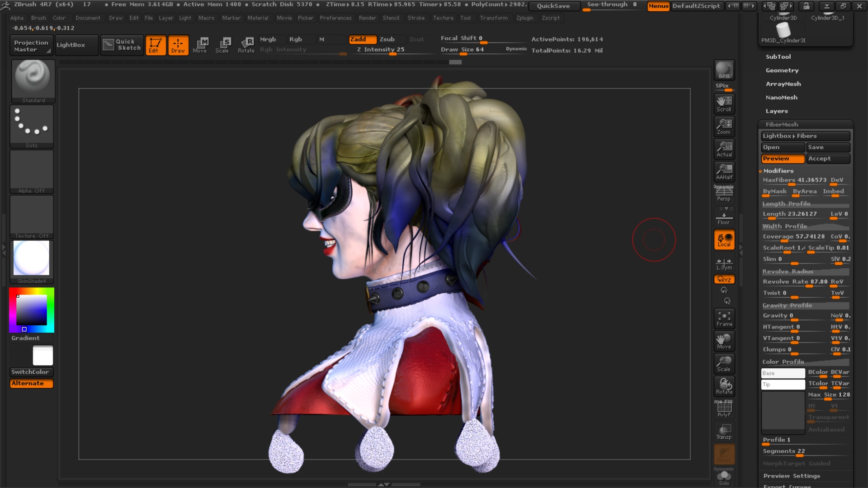Open the Material menu

pos(258,18)
